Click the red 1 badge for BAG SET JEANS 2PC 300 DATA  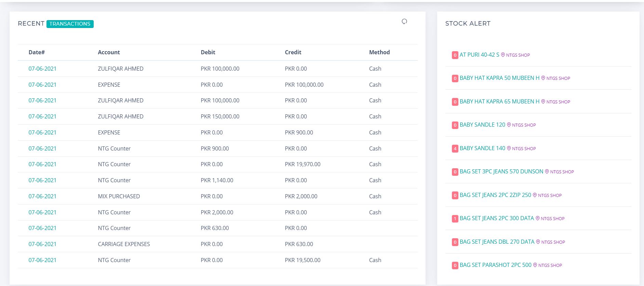455,218
